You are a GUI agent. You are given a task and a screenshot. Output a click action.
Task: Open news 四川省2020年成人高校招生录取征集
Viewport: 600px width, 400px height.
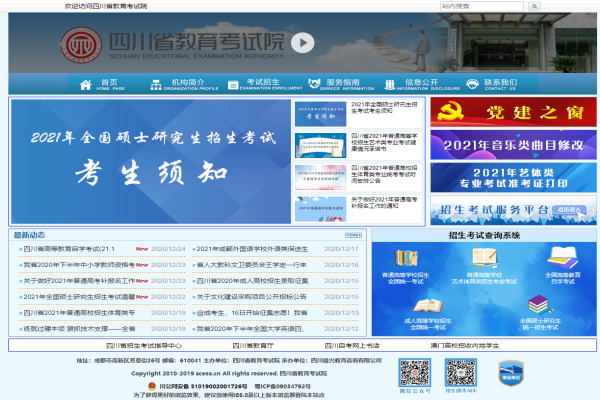[x=252, y=281]
